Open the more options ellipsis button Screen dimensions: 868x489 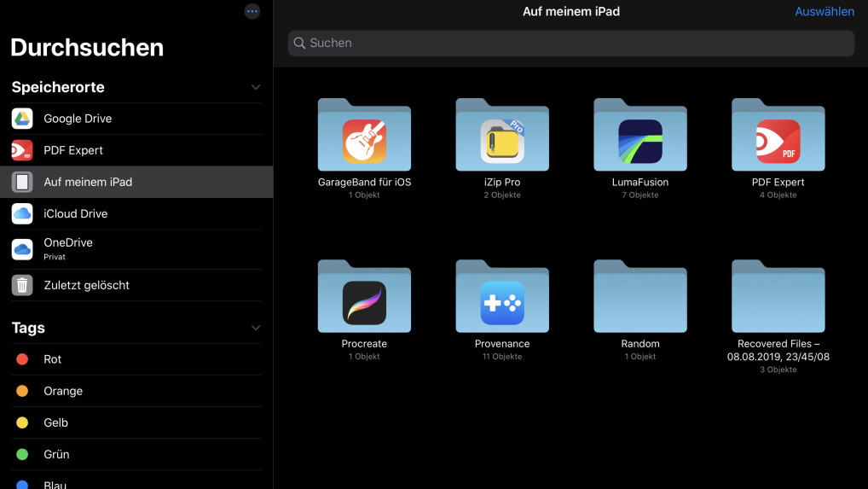pos(252,11)
